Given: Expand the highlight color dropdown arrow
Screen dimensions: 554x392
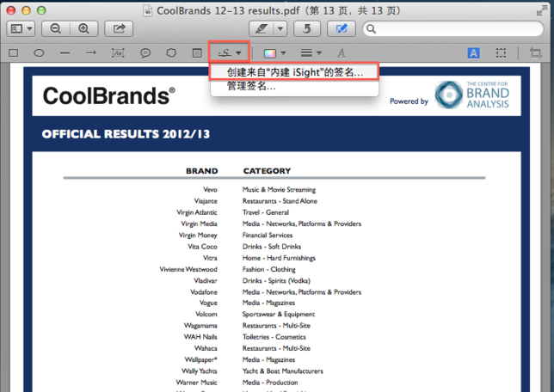Looking at the screenshot, I should pos(280,28).
